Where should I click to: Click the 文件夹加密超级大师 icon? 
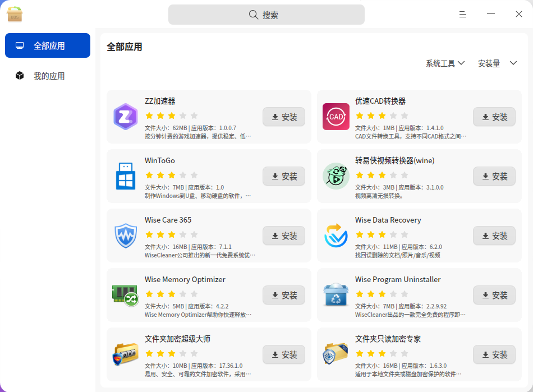pyautogui.click(x=126, y=354)
